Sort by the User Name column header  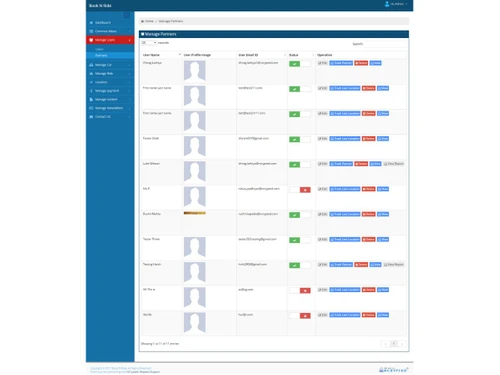[161, 55]
